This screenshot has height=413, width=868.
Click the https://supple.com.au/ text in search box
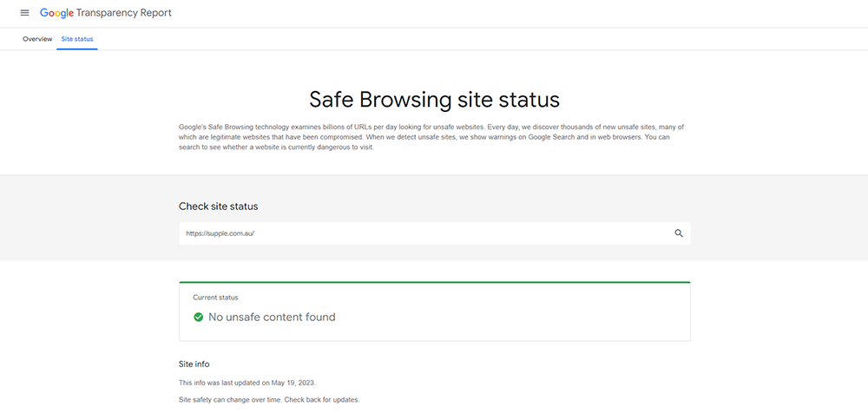click(x=220, y=233)
